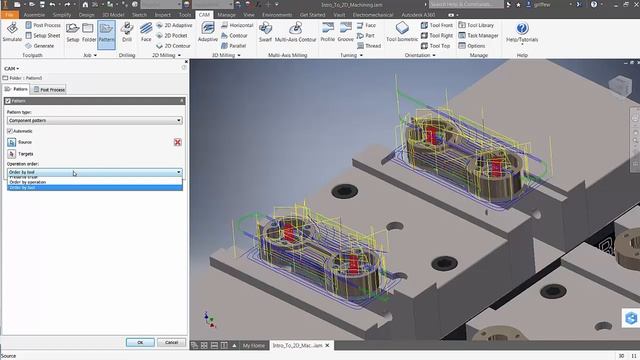Toggle the Pattern section header checkbox

(x=8, y=100)
